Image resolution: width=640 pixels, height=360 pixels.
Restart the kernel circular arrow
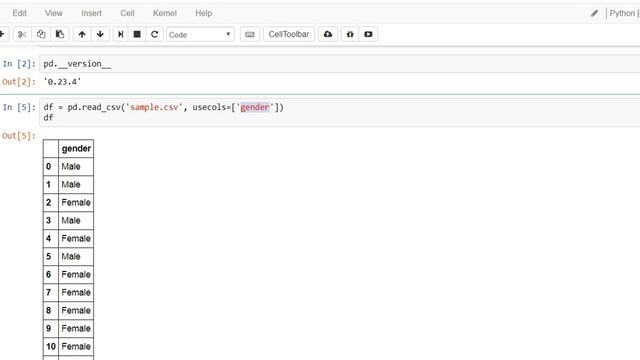click(154, 34)
